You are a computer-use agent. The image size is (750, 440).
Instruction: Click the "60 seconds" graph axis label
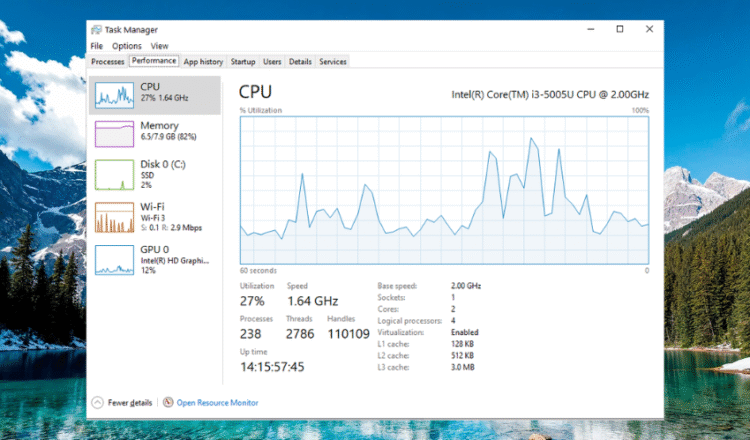click(258, 270)
